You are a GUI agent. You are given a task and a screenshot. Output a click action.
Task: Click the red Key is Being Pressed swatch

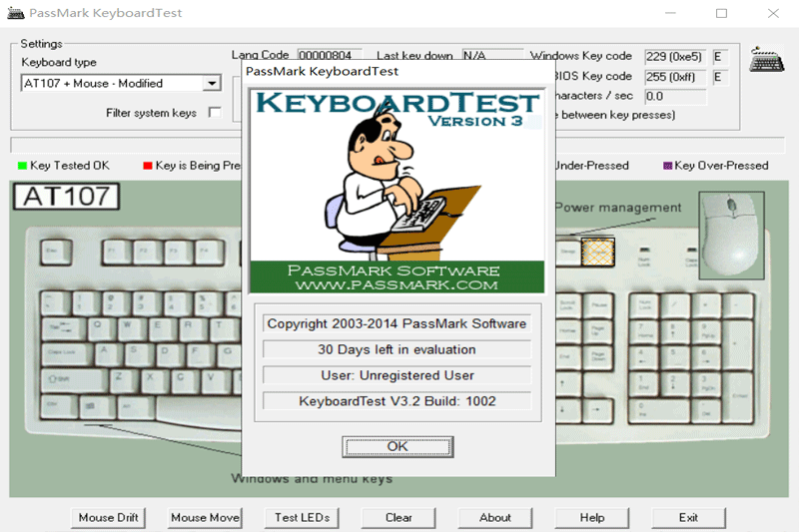pyautogui.click(x=148, y=166)
